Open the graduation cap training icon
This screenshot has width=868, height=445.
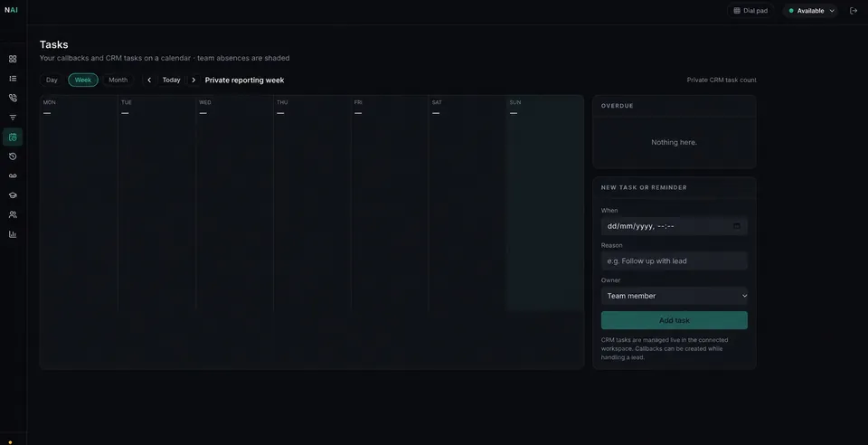coord(13,195)
